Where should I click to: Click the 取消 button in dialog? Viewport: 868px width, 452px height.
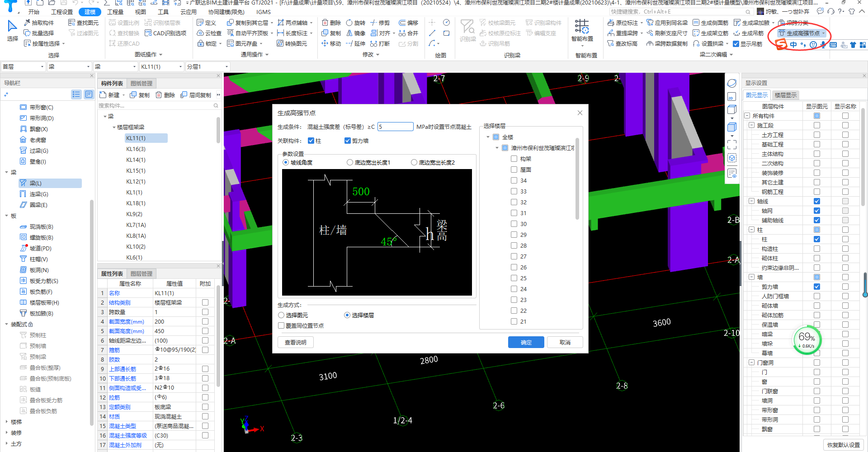coord(565,342)
